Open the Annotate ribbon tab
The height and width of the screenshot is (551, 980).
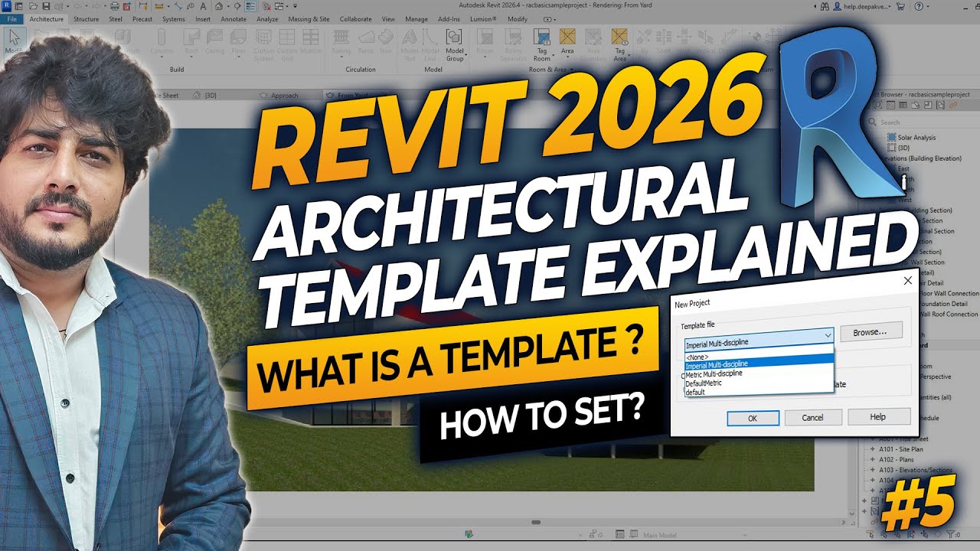(x=234, y=18)
